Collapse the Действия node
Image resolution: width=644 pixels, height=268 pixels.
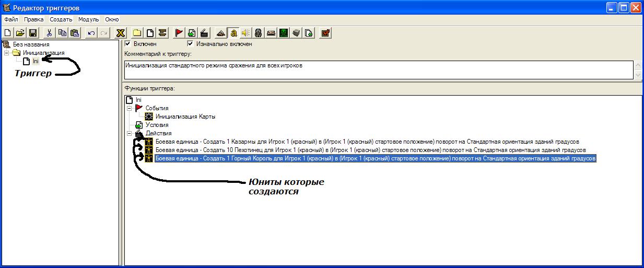[129, 133]
